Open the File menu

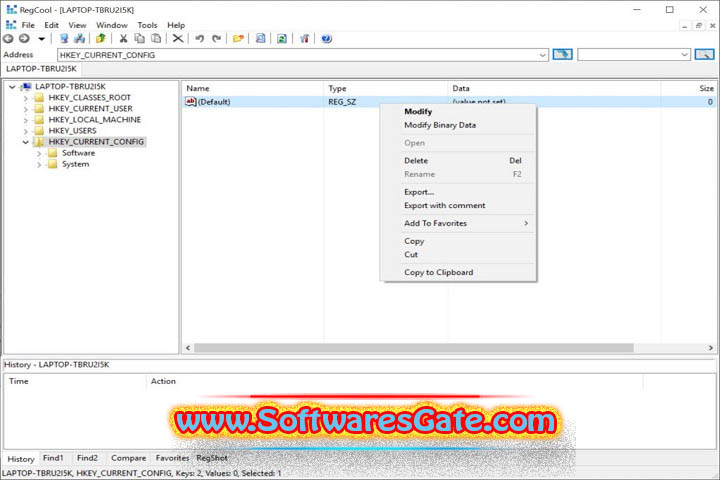coord(28,25)
